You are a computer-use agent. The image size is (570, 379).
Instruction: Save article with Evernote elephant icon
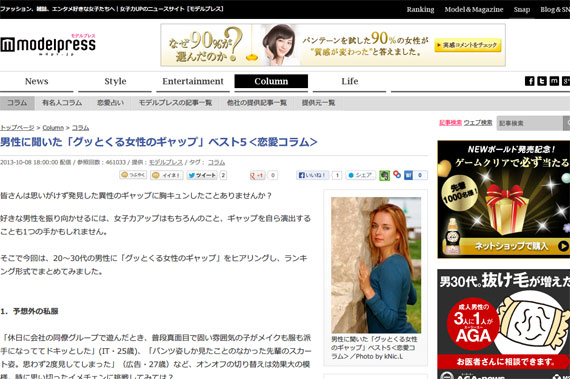(384, 176)
